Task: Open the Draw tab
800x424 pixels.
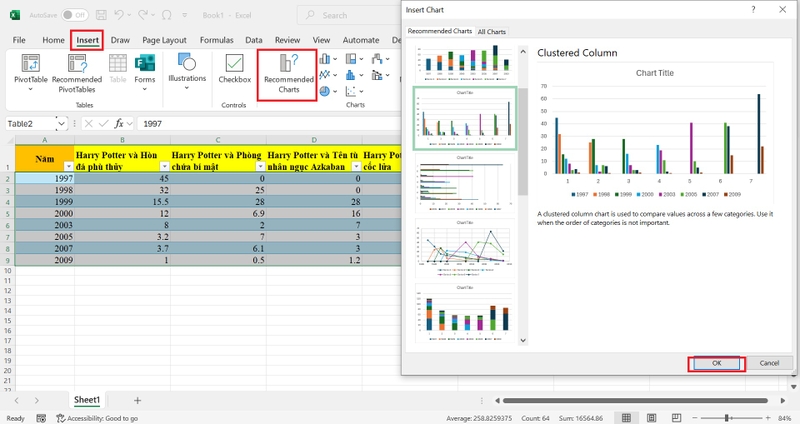Action: [120, 40]
